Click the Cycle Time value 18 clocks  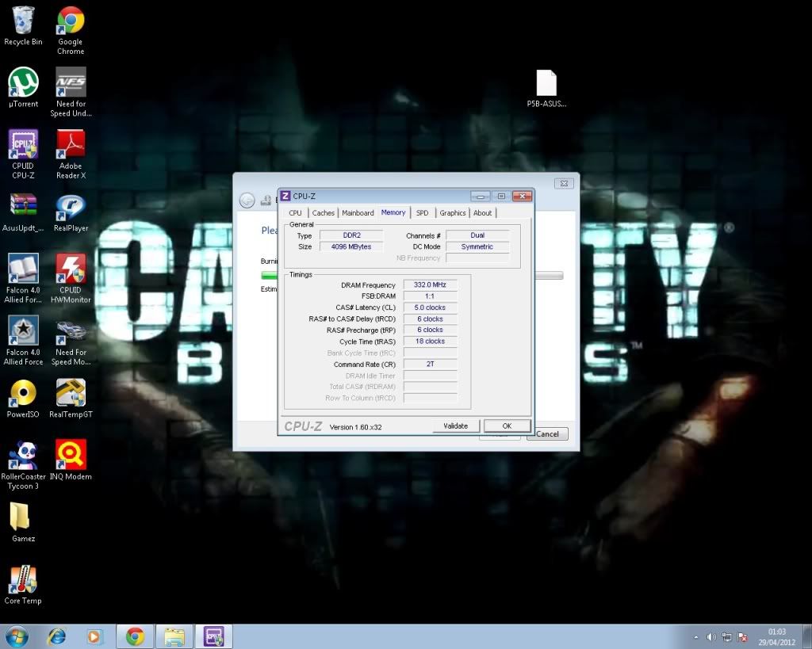431,342
